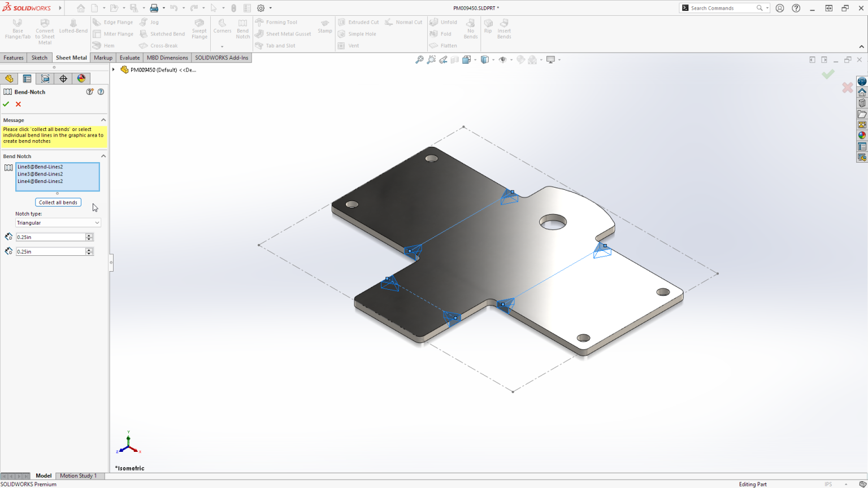Click the Zoom to Fit heads-up icon
Image resolution: width=868 pixels, height=488 pixels.
[419, 59]
